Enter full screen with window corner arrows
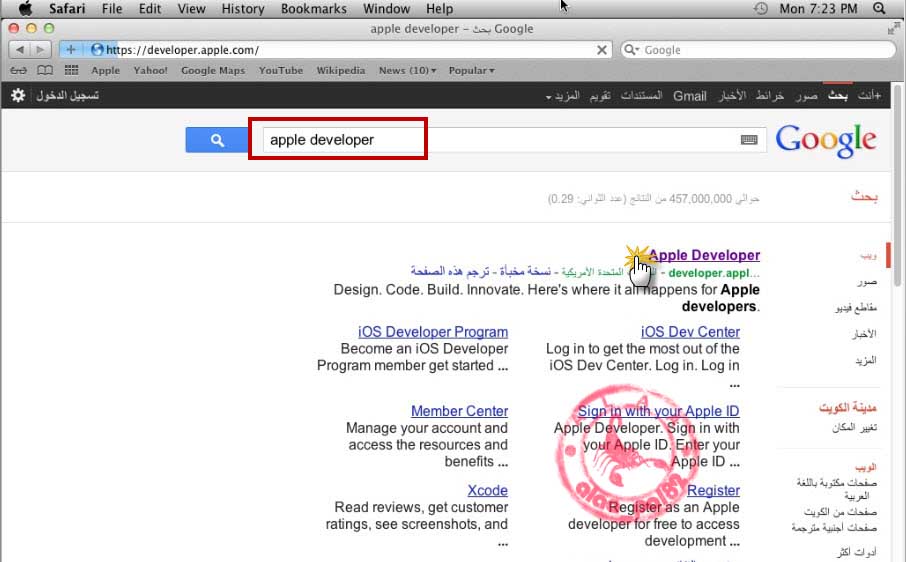906x562 pixels. 893,29
